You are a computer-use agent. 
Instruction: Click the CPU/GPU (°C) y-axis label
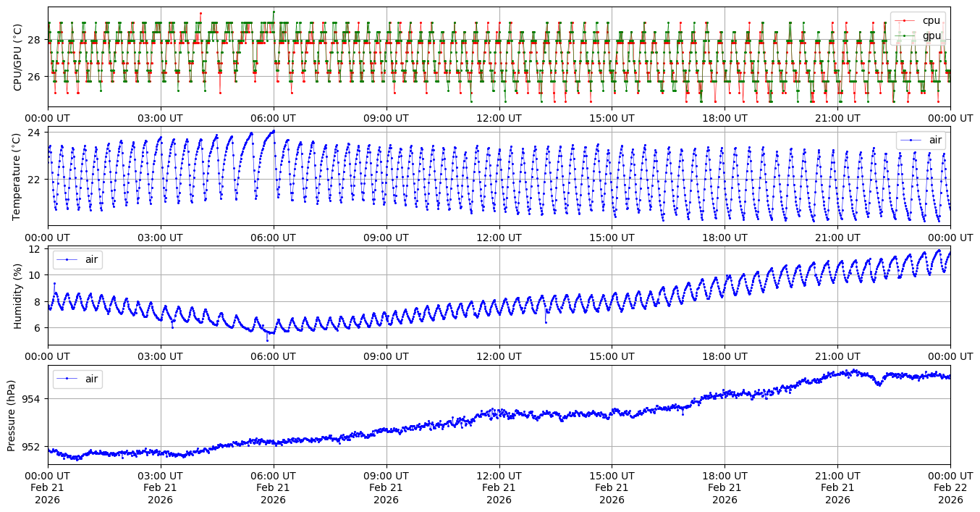coord(18,56)
